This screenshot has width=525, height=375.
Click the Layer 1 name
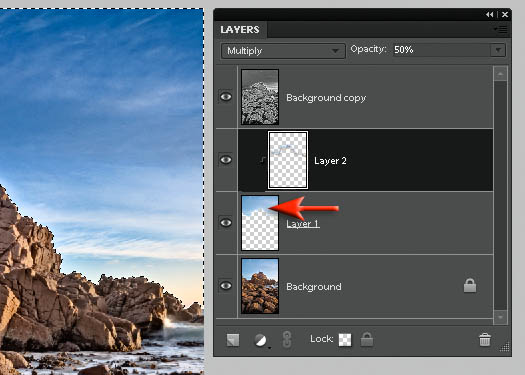click(303, 224)
